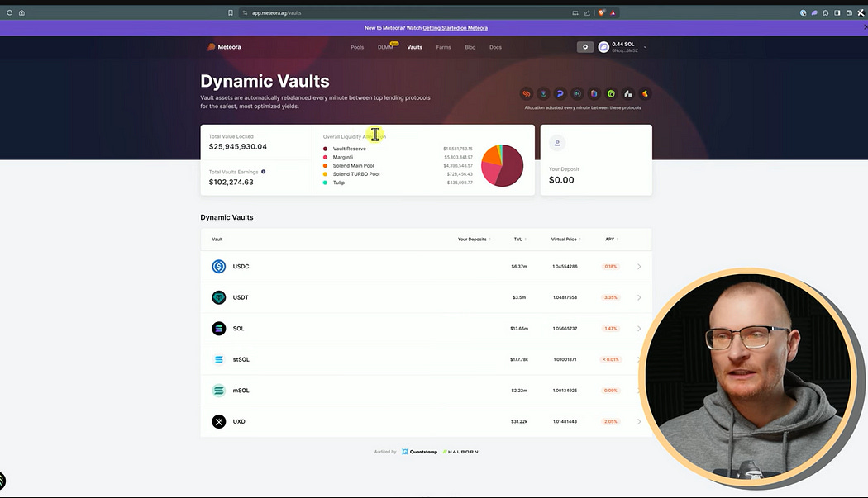Screen dimensions: 868x498
Task: Click the liquidity allocation pie chart
Action: coord(502,165)
